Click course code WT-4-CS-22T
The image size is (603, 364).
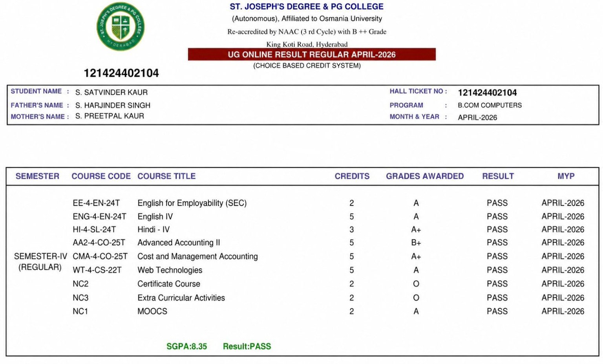click(97, 270)
